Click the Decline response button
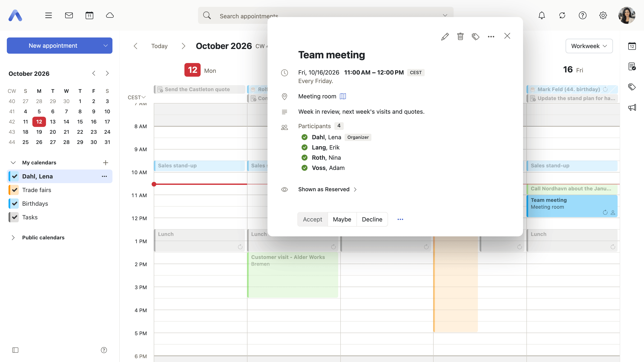The width and height of the screenshot is (644, 362). click(x=372, y=219)
